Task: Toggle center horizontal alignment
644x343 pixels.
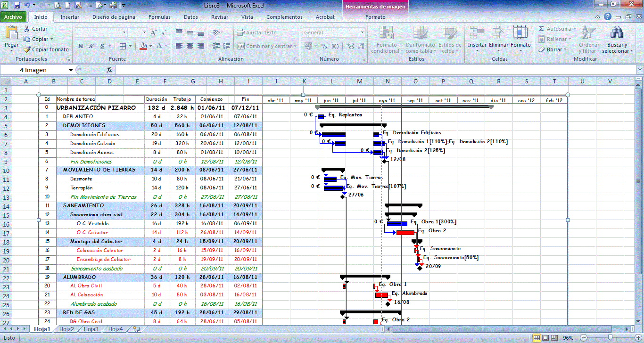Action: (x=190, y=46)
